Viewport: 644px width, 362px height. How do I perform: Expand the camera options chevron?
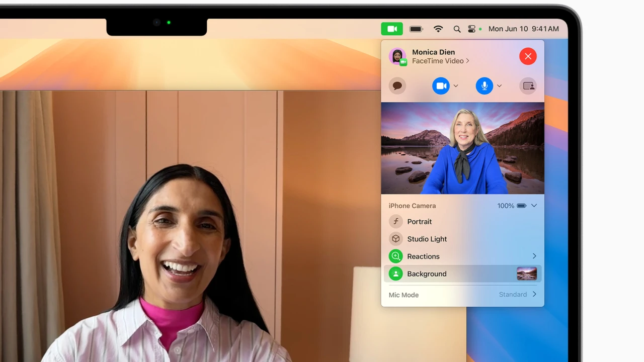[x=456, y=86]
